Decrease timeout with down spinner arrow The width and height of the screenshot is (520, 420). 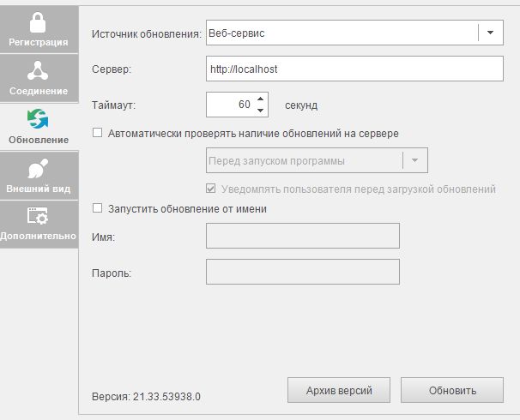coord(261,110)
